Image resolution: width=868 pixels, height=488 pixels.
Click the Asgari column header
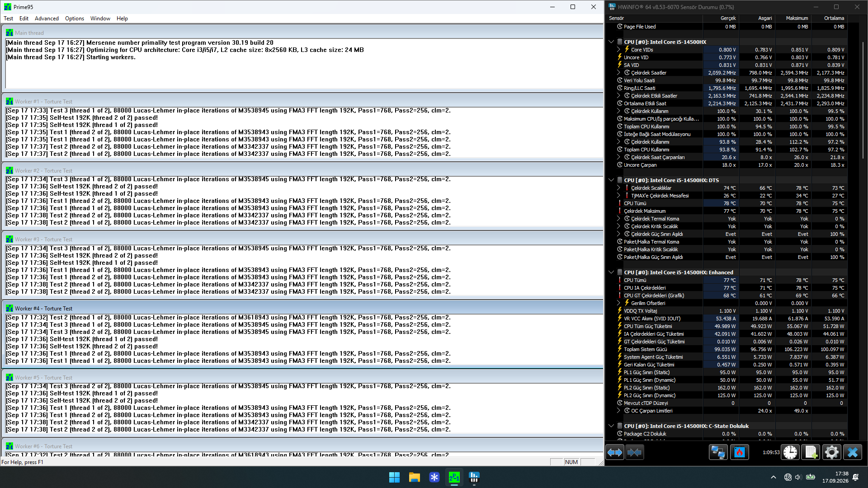pyautogui.click(x=757, y=18)
